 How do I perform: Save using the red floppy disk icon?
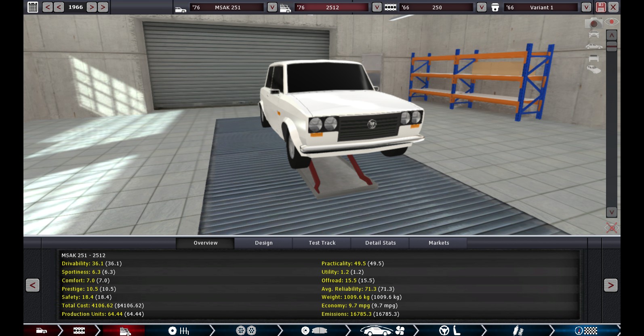(601, 7)
